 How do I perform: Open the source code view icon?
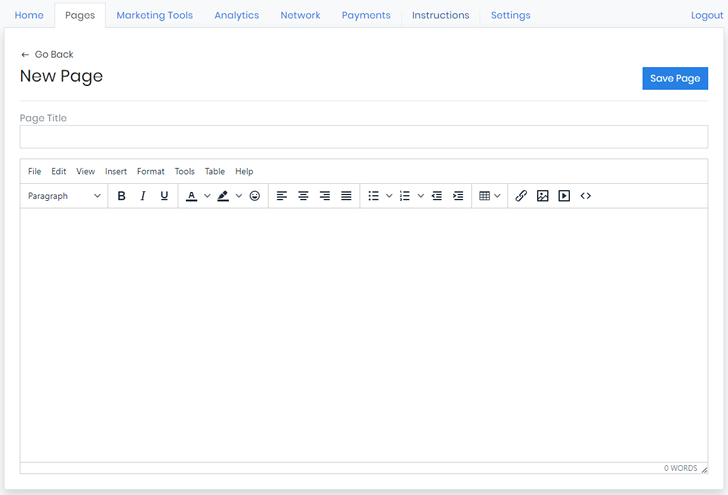[586, 196]
